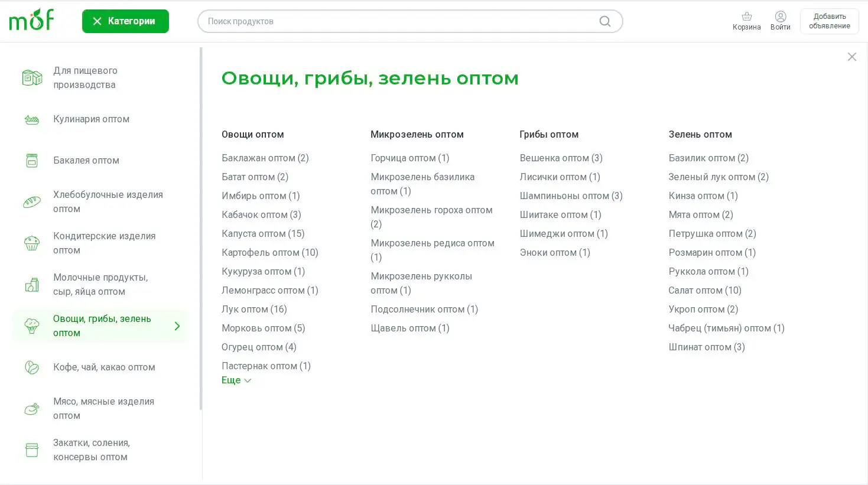Click the Войти user icon
Screen dimensions: 868x485
coord(781,17)
